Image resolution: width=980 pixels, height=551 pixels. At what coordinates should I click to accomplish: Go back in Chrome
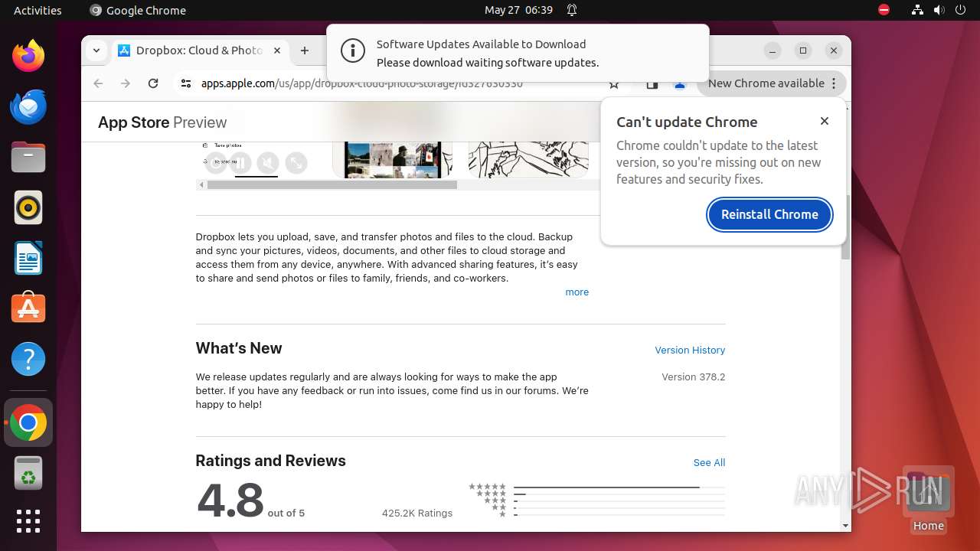click(x=98, y=83)
